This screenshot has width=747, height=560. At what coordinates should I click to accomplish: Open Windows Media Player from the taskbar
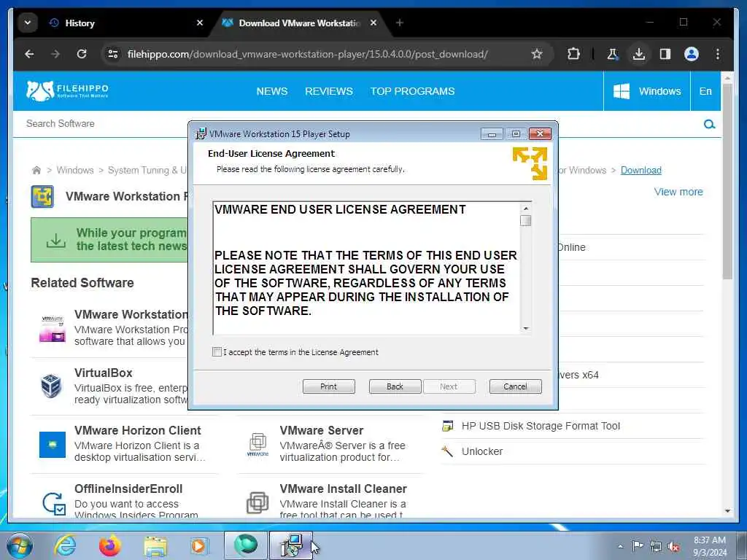(x=198, y=545)
